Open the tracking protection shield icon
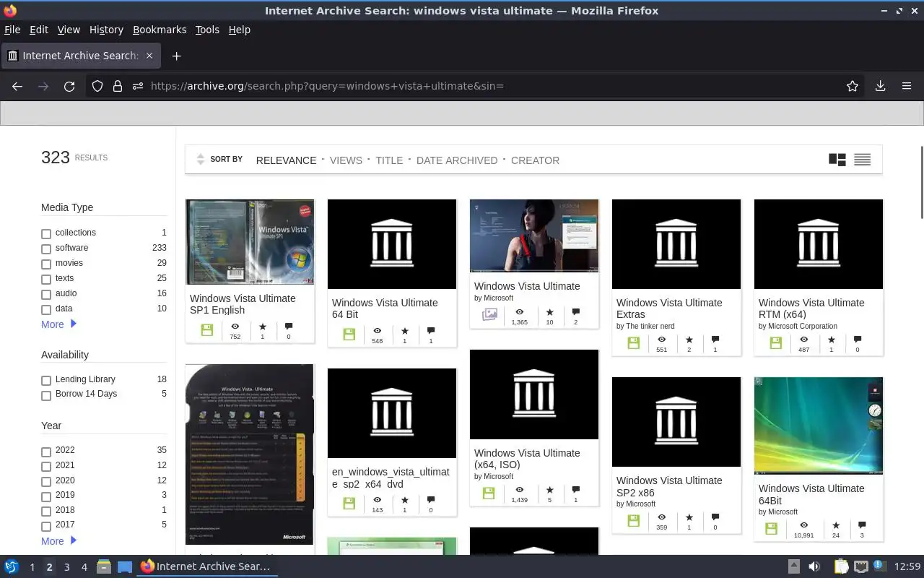This screenshot has width=924, height=578. pyautogui.click(x=97, y=86)
